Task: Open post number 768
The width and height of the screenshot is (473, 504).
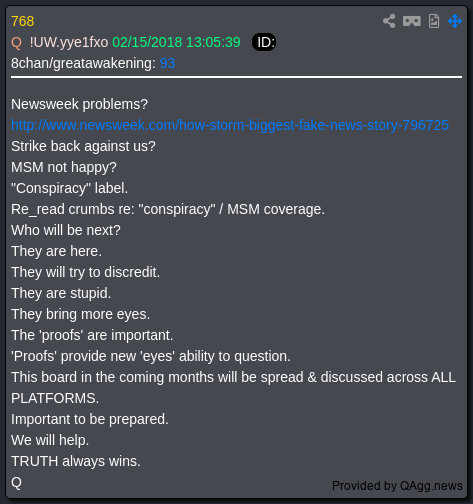Action: (23, 21)
